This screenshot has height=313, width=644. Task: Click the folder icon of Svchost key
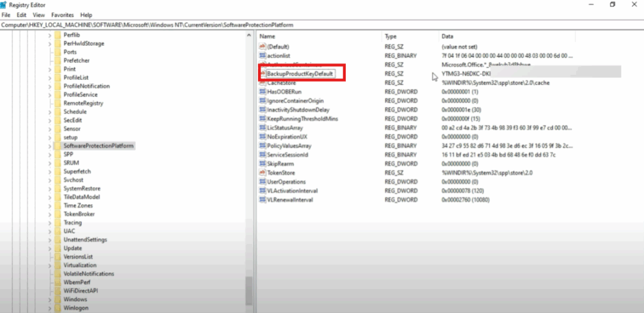(x=57, y=180)
